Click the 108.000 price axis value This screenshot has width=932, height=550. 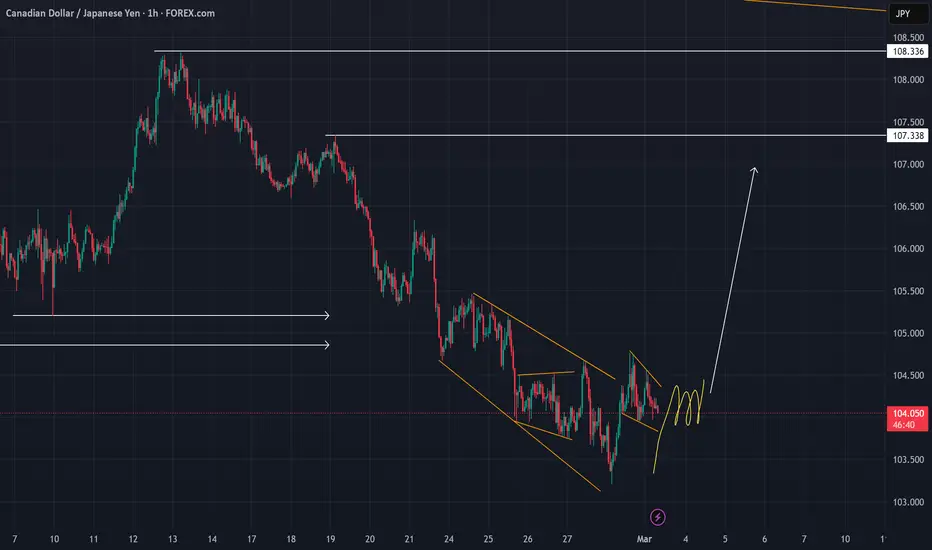click(x=908, y=80)
